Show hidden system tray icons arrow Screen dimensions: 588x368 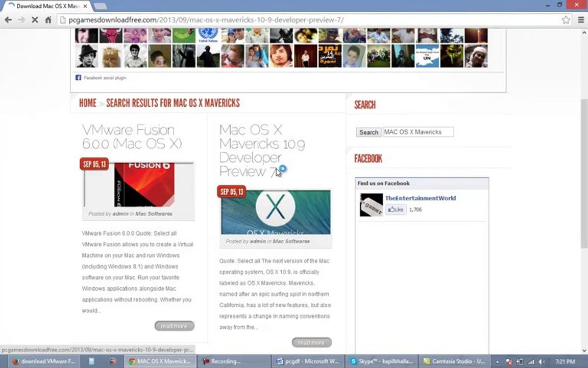(x=498, y=362)
